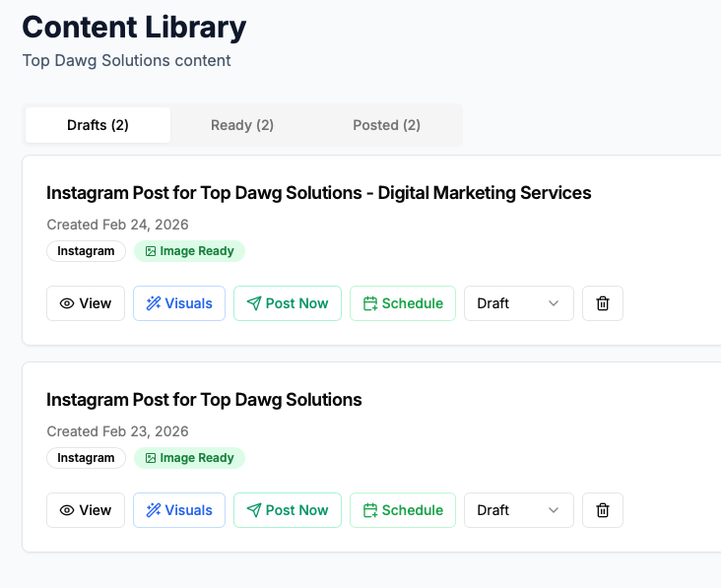This screenshot has width=721, height=588.
Task: Open Visuals for Digital Marketing Services post
Action: click(x=179, y=303)
